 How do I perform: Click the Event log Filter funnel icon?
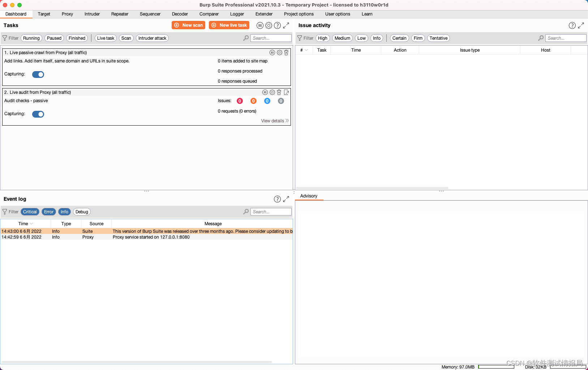(5, 212)
